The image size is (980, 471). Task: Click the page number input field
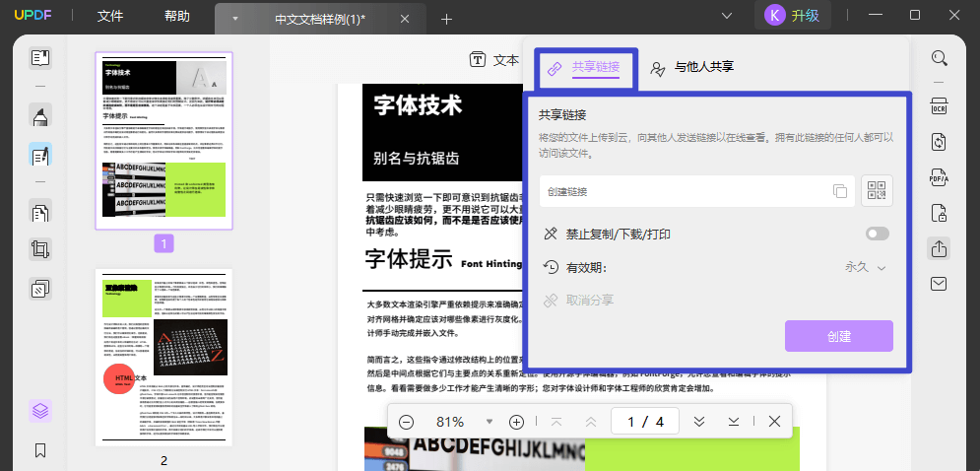(645, 422)
